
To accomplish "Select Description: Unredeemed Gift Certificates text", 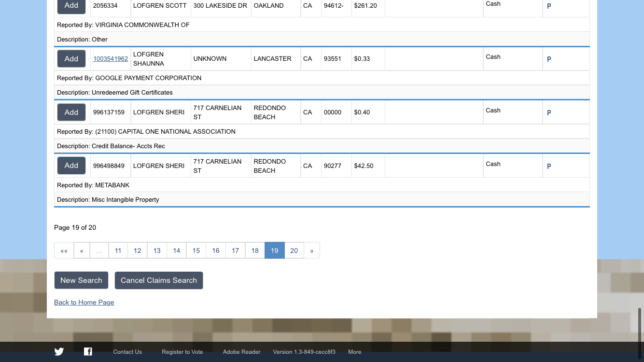I will 115,92.
